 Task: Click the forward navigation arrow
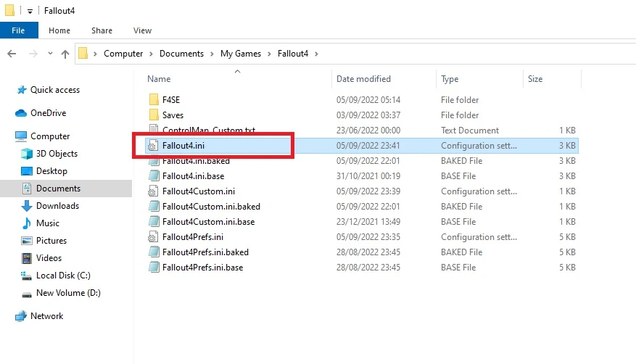pyautogui.click(x=33, y=54)
